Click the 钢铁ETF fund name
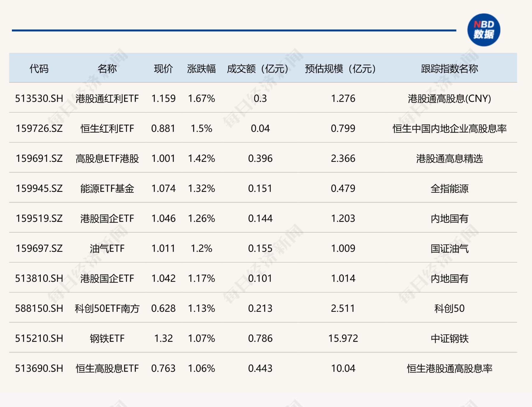This screenshot has width=532, height=407. click(x=107, y=339)
